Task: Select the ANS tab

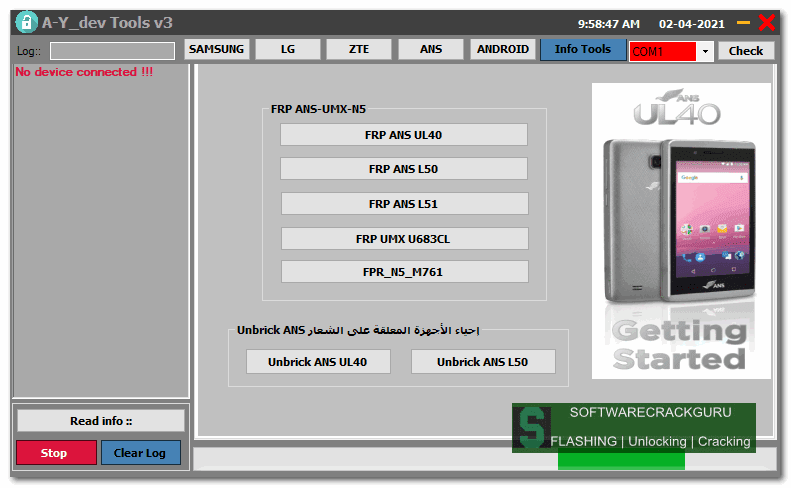Action: tap(431, 49)
